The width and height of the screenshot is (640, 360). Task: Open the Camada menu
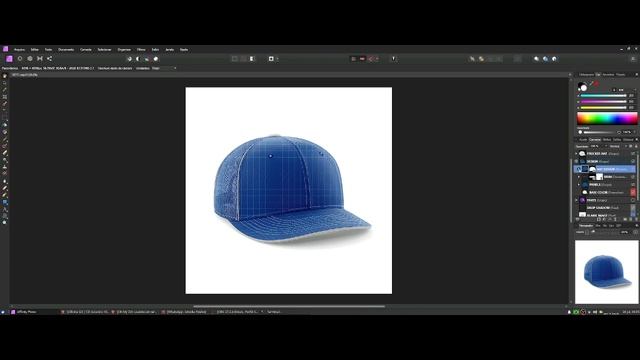[x=86, y=50]
